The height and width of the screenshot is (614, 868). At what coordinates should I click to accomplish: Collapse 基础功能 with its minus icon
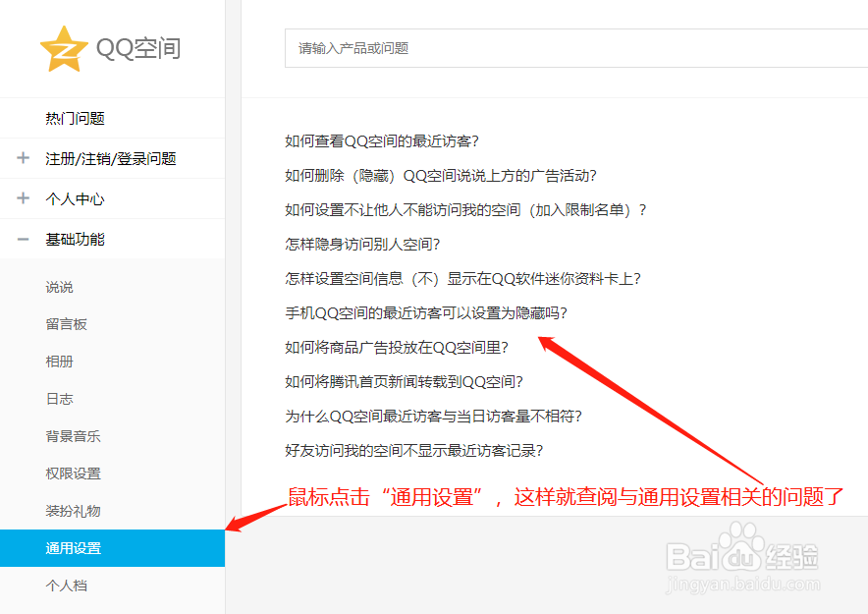tap(24, 239)
